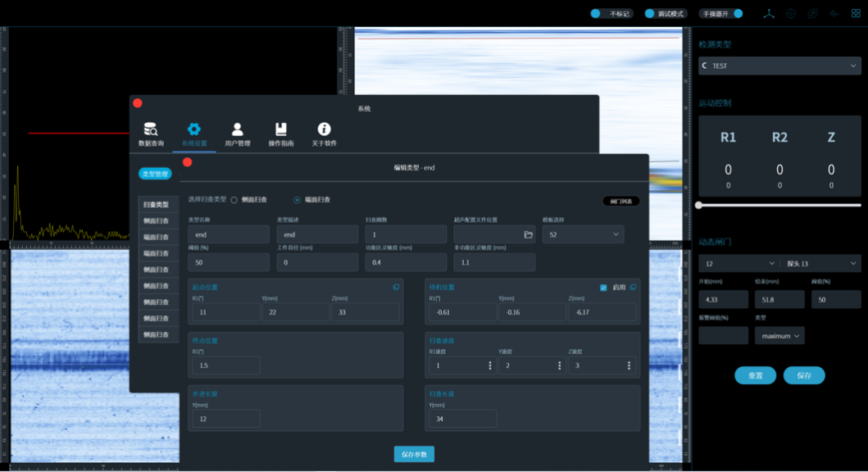The image size is (868, 472).
Task: Open the 操作指南 guide book icon
Action: [280, 129]
